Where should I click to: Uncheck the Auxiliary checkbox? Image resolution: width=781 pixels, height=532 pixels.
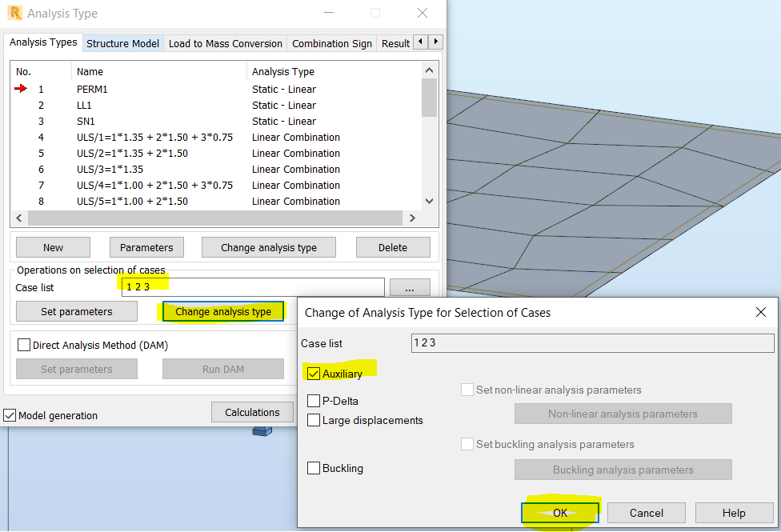pyautogui.click(x=314, y=373)
